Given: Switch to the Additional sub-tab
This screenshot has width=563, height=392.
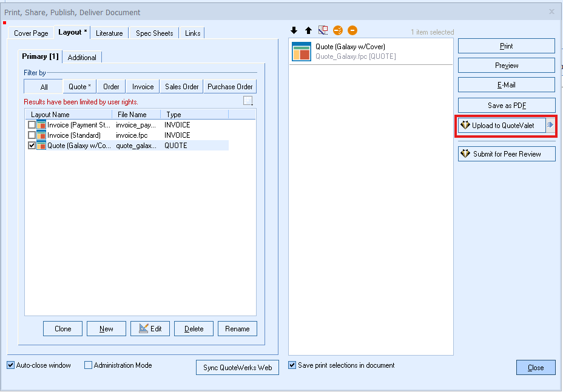Looking at the screenshot, I should pyautogui.click(x=82, y=58).
